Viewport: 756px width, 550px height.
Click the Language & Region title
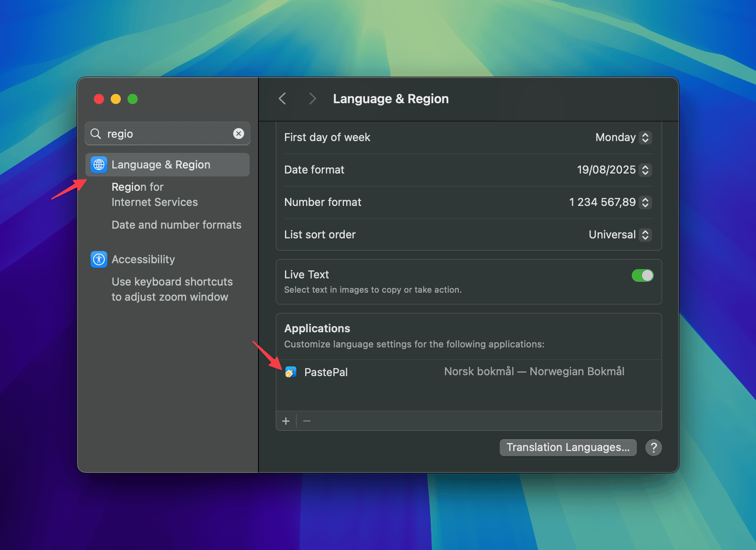coord(391,99)
